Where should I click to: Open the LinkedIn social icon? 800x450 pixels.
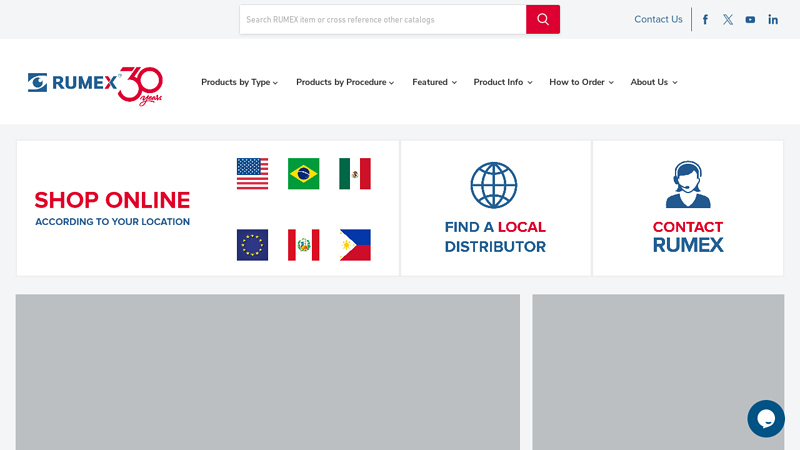773,19
